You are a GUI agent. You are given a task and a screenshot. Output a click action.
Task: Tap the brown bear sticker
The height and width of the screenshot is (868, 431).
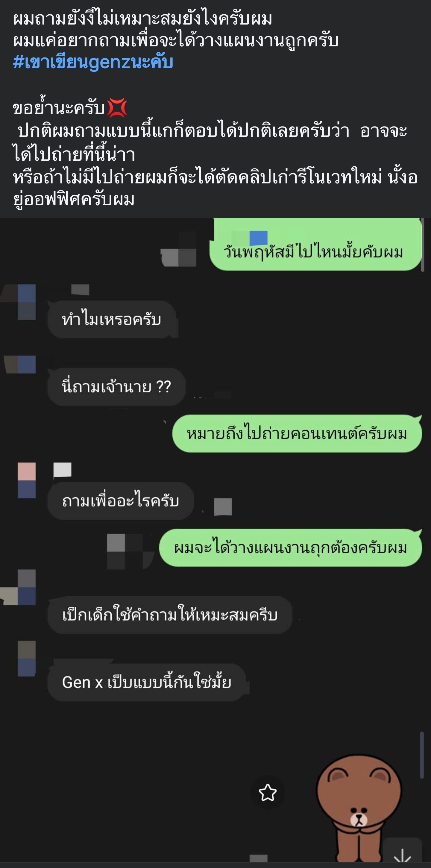[x=359, y=809]
